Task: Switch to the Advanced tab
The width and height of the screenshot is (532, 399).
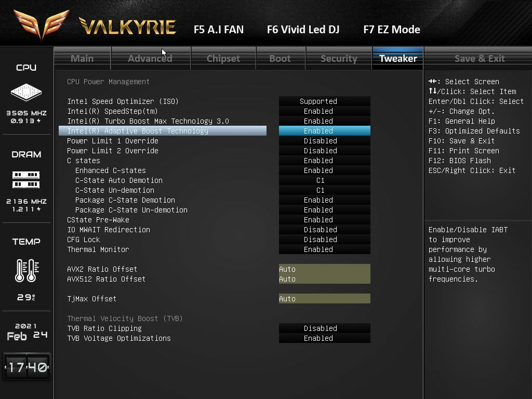Action: 150,58
